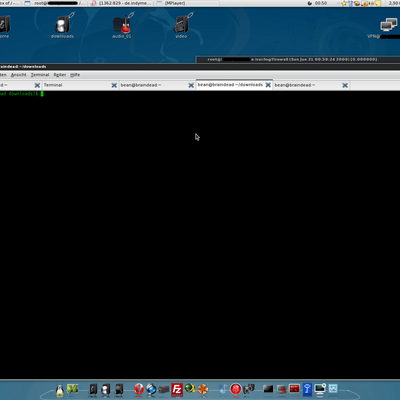Open the Hilfe menu
This screenshot has height=400, width=400.
pos(75,75)
